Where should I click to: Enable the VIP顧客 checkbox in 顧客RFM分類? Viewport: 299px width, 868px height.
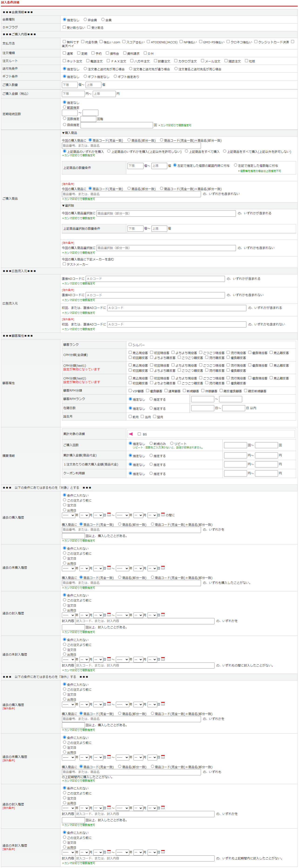[x=130, y=391]
